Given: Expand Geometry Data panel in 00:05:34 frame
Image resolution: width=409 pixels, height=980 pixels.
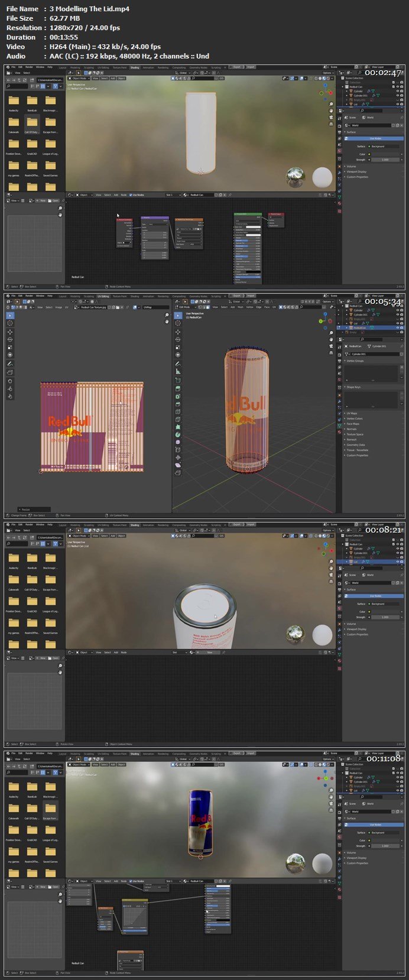Looking at the screenshot, I should tap(355, 445).
